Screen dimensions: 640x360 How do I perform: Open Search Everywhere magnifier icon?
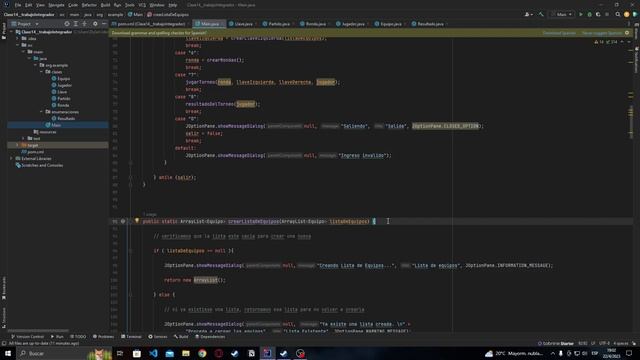tap(618, 14)
